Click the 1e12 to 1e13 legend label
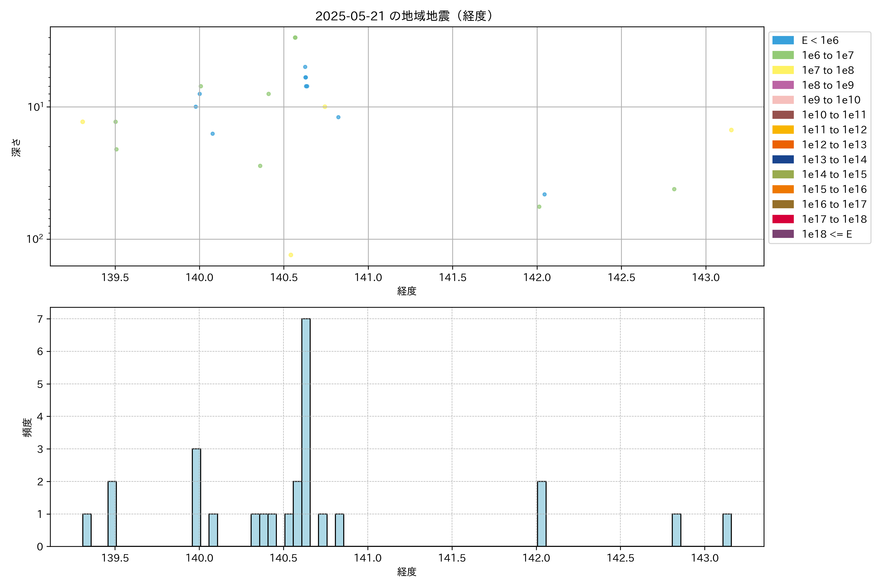This screenshot has width=882, height=588. [834, 145]
